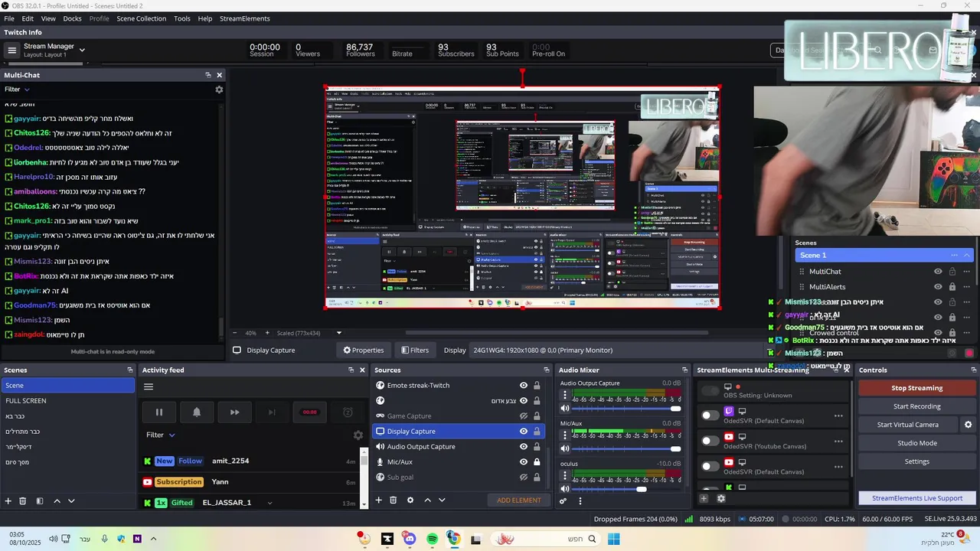This screenshot has height=551, width=980.
Task: Expand the Activity feed Filter dropdown
Action: 161,435
